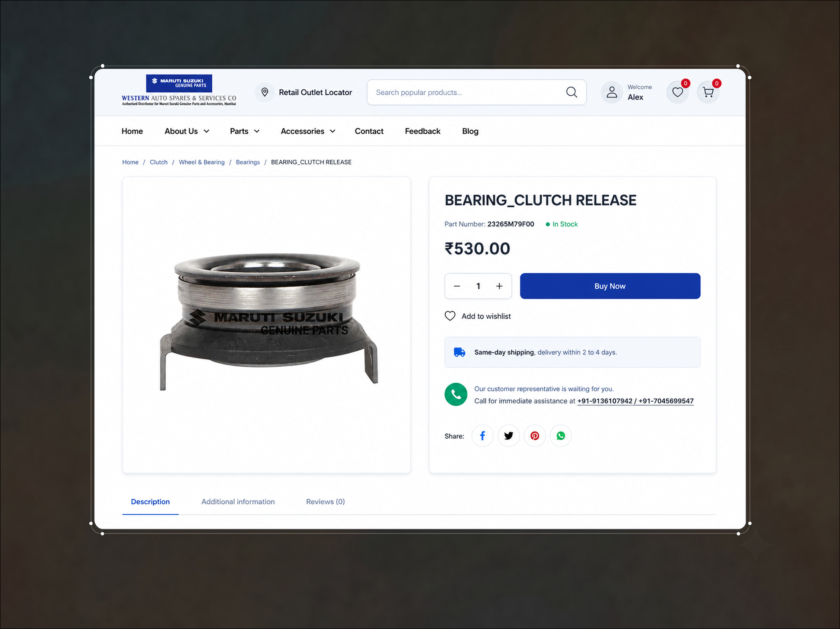Select the Description tab
This screenshot has height=629, width=840.
(x=150, y=502)
